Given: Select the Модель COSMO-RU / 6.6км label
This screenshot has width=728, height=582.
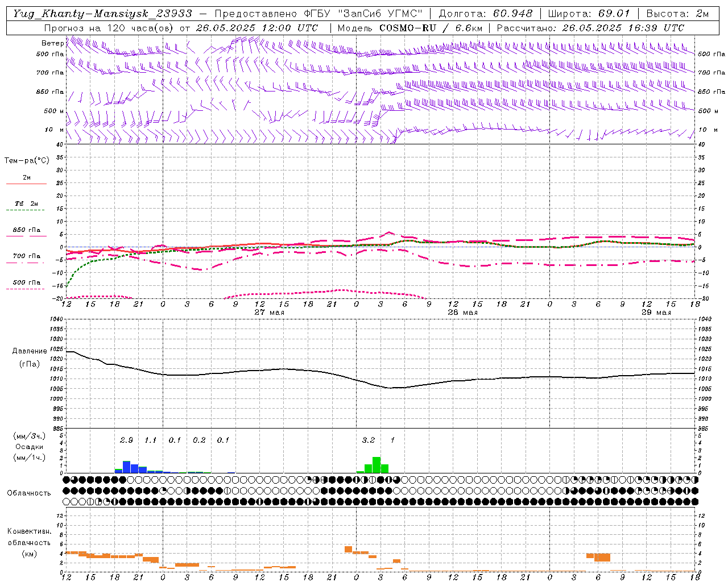Looking at the screenshot, I should coord(410,28).
